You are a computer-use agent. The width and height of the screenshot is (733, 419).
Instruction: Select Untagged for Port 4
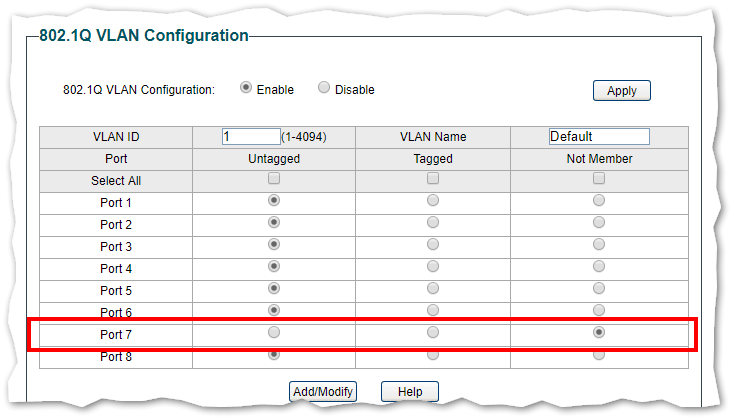[x=273, y=267]
